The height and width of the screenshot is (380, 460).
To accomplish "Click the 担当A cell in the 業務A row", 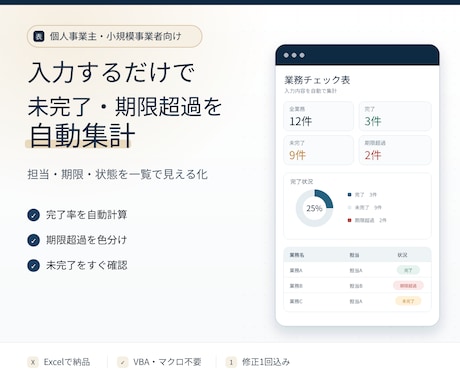I will [x=356, y=270].
